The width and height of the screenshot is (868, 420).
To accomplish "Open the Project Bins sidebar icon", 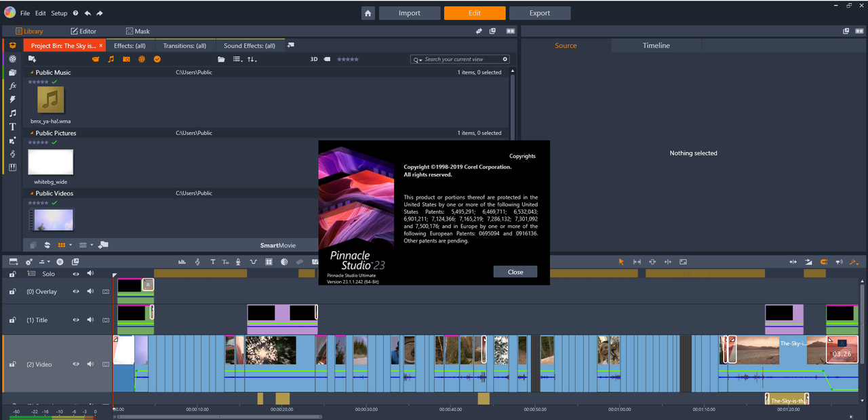I will pyautogui.click(x=12, y=45).
